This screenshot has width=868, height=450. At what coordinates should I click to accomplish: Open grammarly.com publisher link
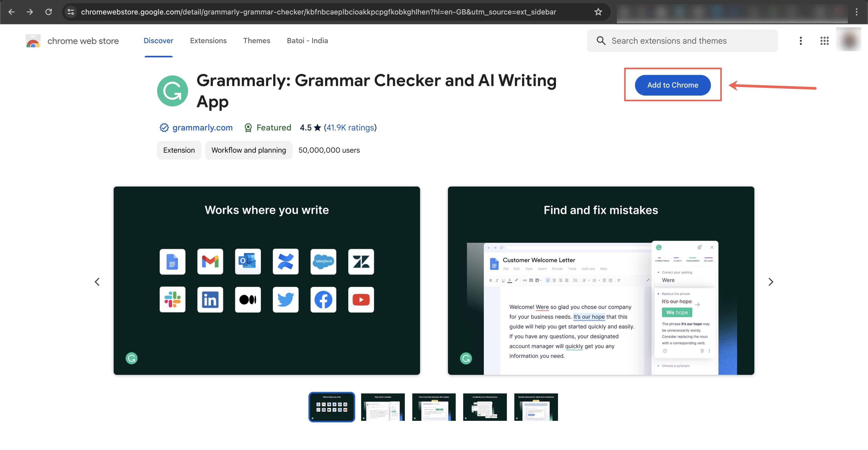203,128
